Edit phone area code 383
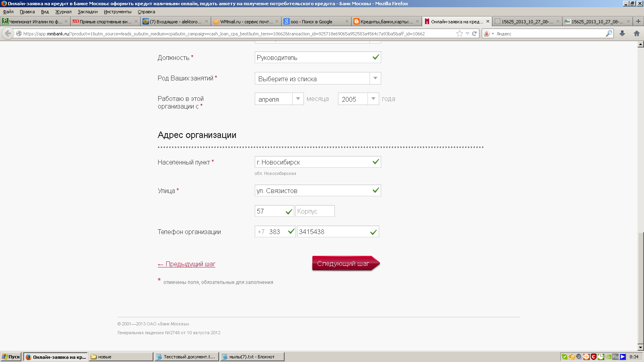644x362 pixels. click(x=275, y=232)
